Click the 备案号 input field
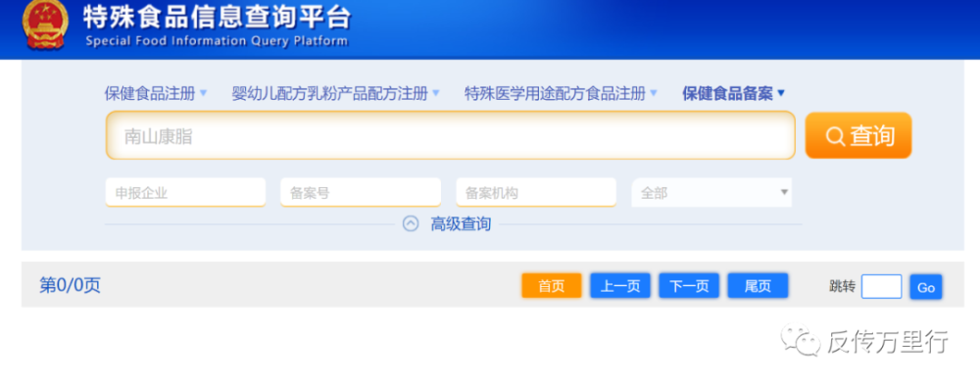Viewport: 980px width, 385px height. [x=361, y=192]
